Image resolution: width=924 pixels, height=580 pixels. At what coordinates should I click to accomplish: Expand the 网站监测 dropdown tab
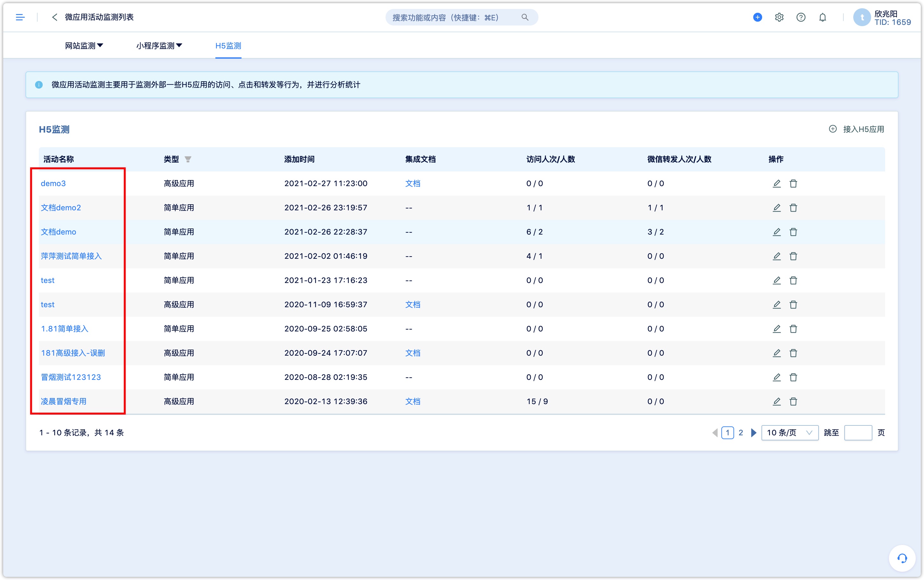(x=84, y=46)
